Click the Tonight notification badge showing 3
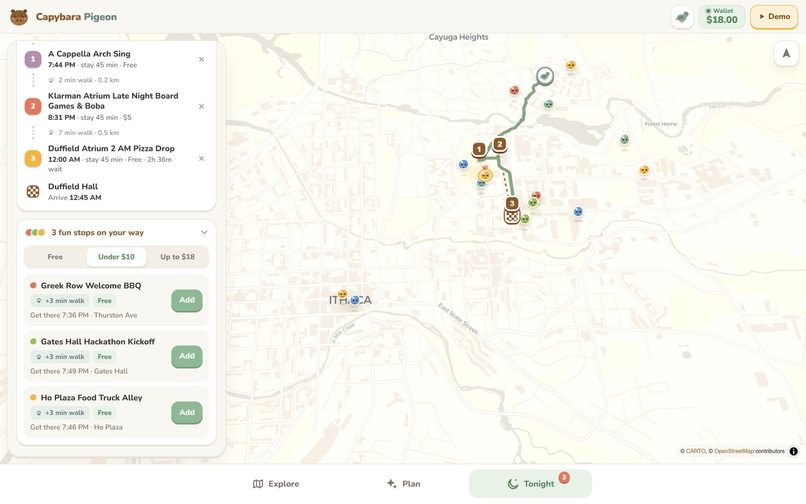Screen dimensions: 806x504 [x=564, y=478]
